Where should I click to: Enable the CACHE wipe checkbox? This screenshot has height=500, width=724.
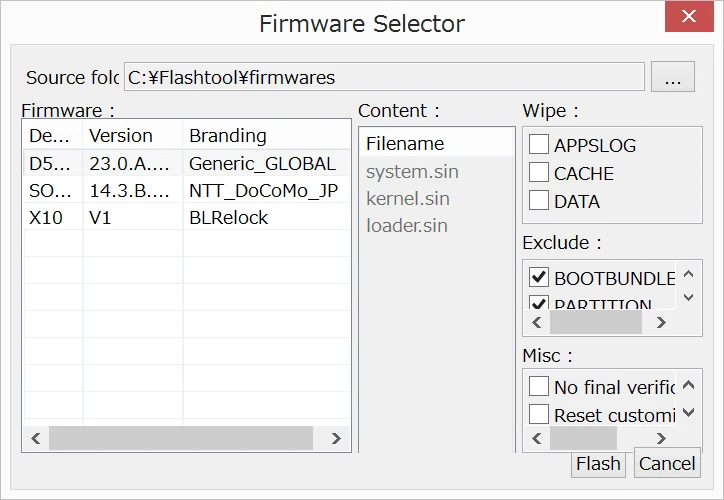pyautogui.click(x=539, y=172)
